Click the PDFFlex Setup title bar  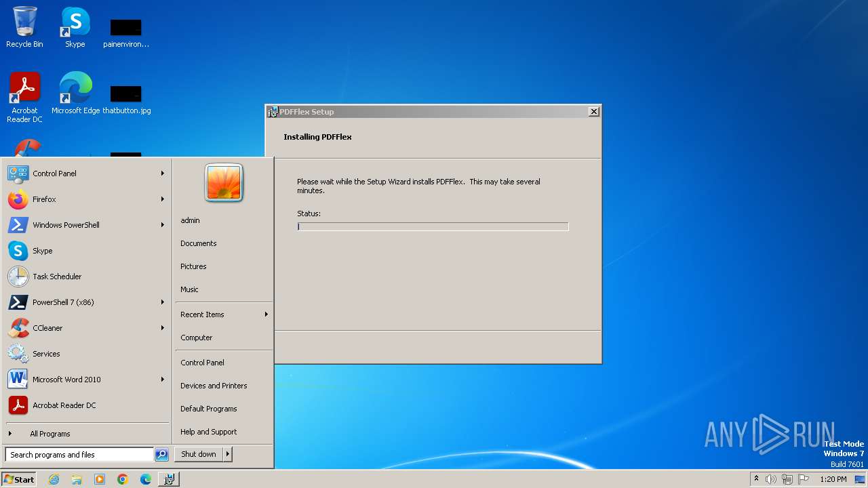pos(433,112)
